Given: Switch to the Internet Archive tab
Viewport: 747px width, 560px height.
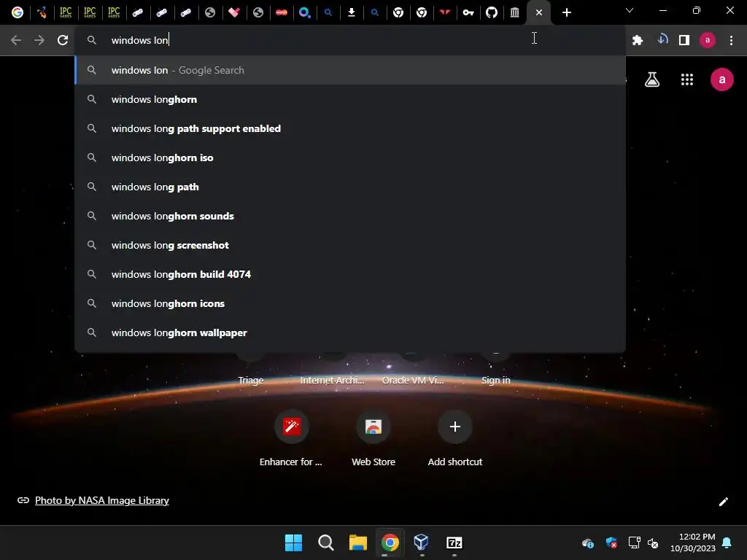Looking at the screenshot, I should pos(514,12).
